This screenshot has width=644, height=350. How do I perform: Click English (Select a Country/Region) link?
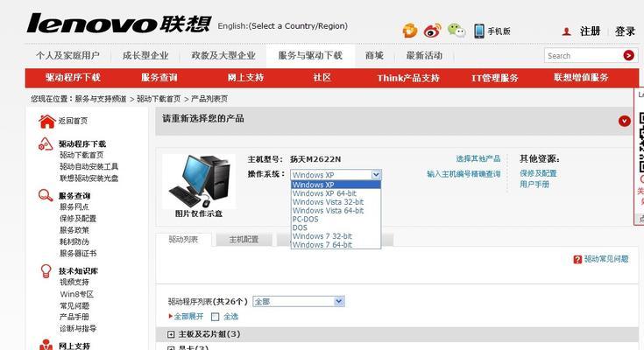tap(282, 26)
